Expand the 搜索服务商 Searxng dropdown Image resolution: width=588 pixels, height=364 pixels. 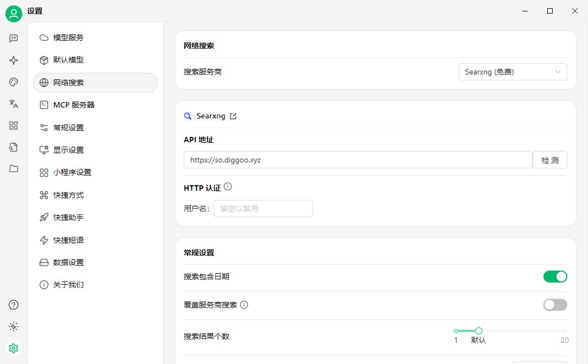click(x=512, y=72)
